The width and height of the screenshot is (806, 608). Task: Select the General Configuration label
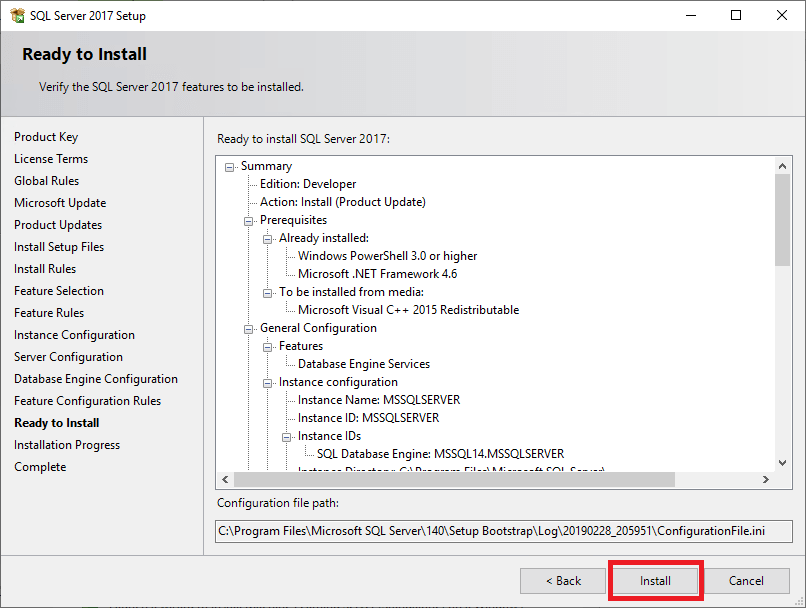[318, 328]
